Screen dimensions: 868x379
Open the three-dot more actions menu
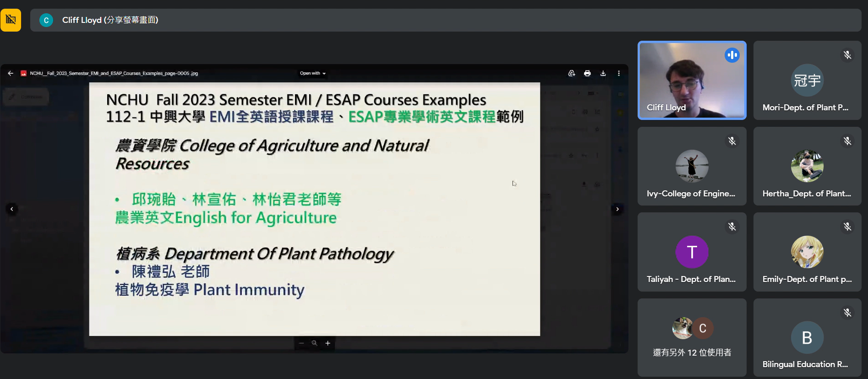point(619,73)
